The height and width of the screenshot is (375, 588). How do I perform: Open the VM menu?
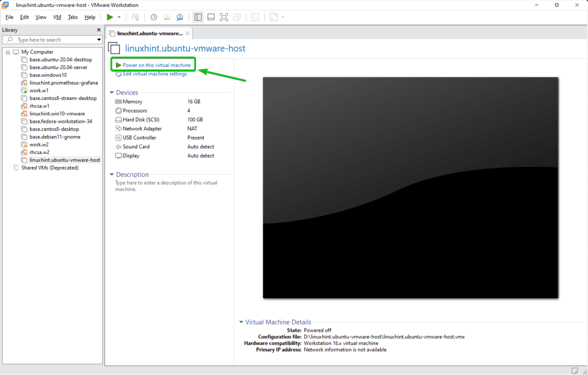tap(57, 17)
